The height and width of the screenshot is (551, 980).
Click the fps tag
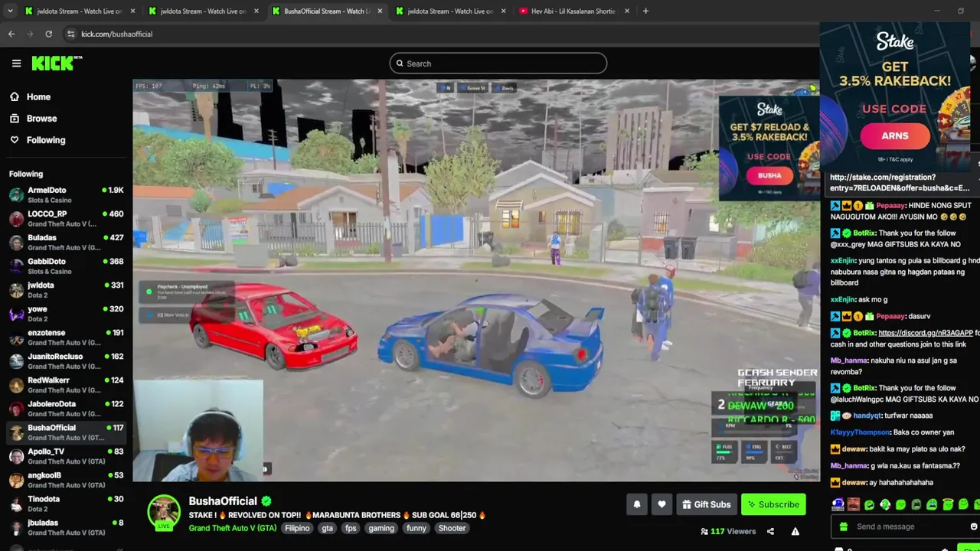[351, 528]
